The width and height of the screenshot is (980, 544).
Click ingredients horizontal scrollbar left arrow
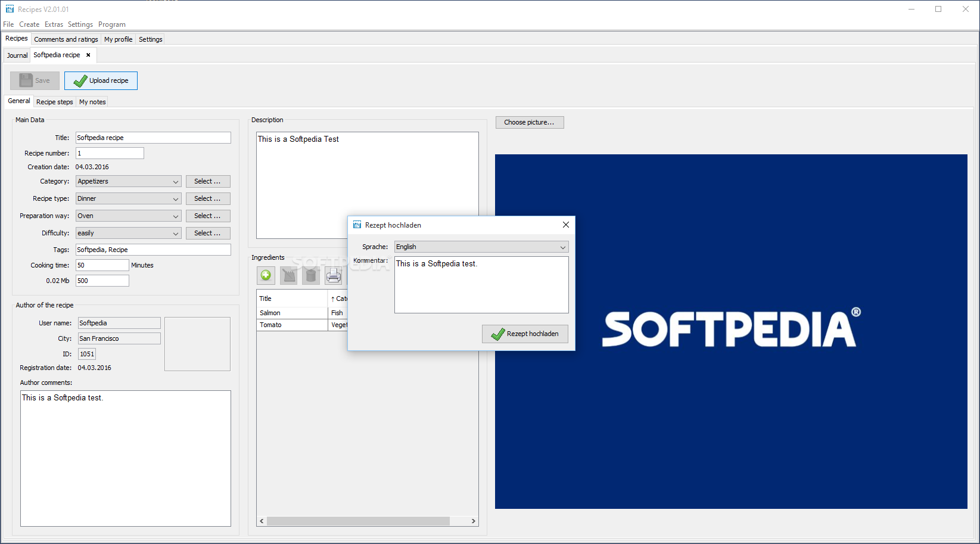(x=262, y=521)
